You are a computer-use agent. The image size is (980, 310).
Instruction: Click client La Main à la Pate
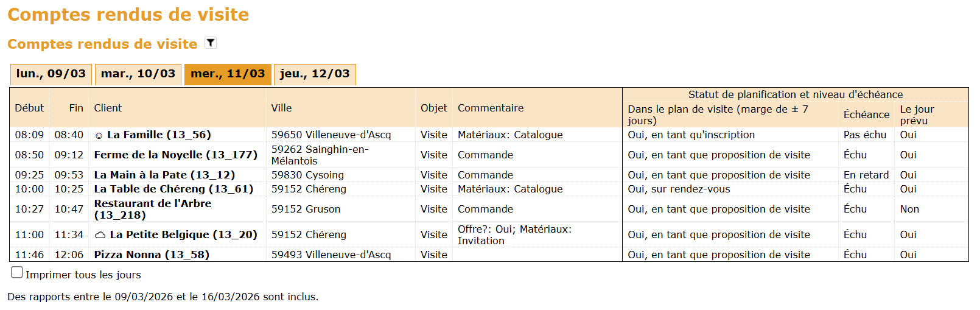pyautogui.click(x=164, y=175)
